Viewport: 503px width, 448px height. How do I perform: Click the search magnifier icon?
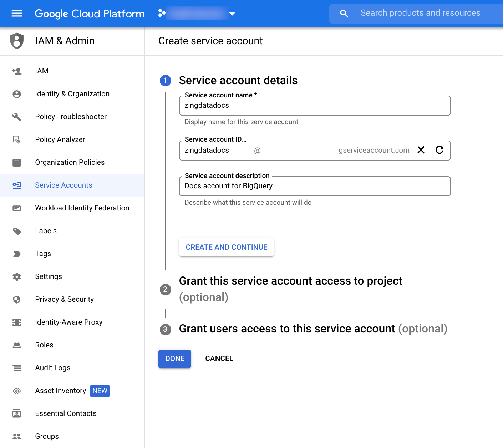tap(344, 14)
